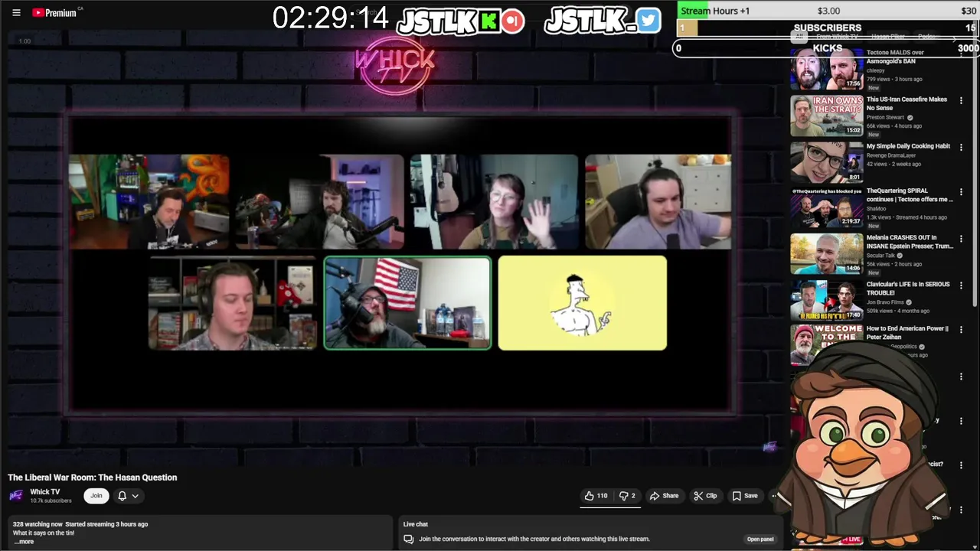
Task: Open the Revenge DramaLayer channel name
Action: (x=891, y=155)
